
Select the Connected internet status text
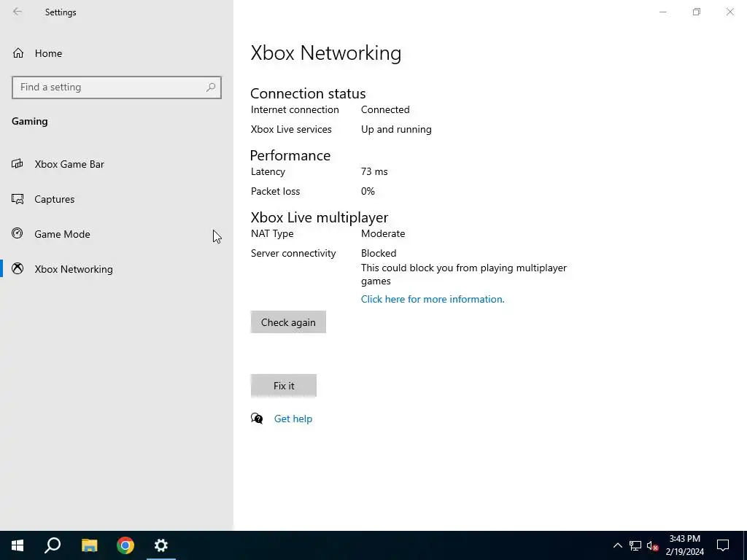click(x=385, y=109)
